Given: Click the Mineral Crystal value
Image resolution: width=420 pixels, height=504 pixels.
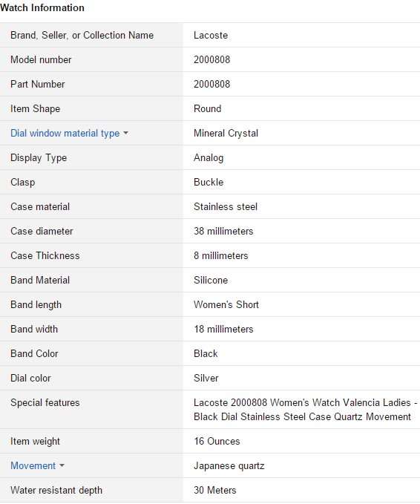Looking at the screenshot, I should click(x=226, y=134).
